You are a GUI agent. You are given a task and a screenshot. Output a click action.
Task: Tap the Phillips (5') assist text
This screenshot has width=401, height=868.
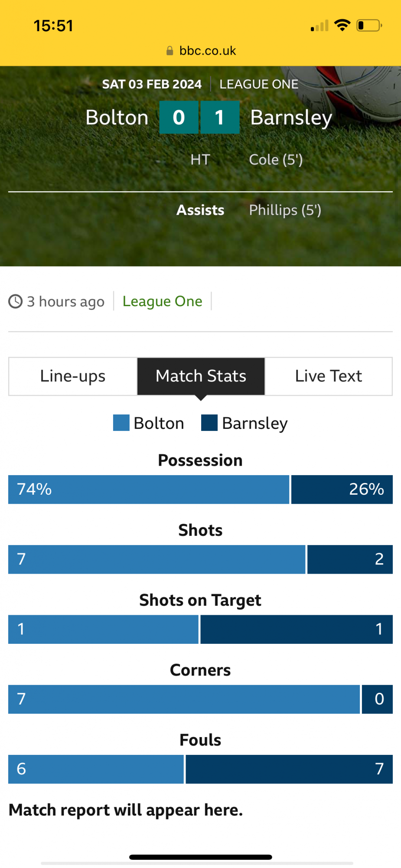click(x=285, y=210)
